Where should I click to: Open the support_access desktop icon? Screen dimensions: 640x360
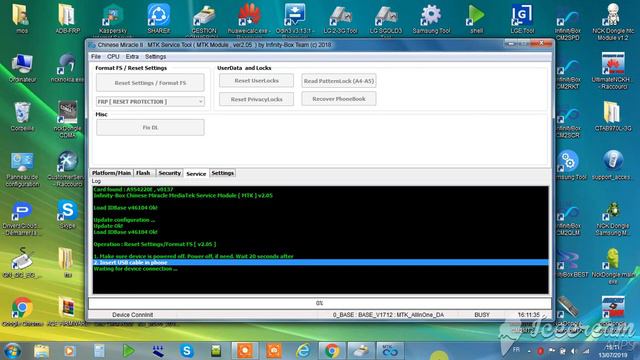(x=613, y=165)
